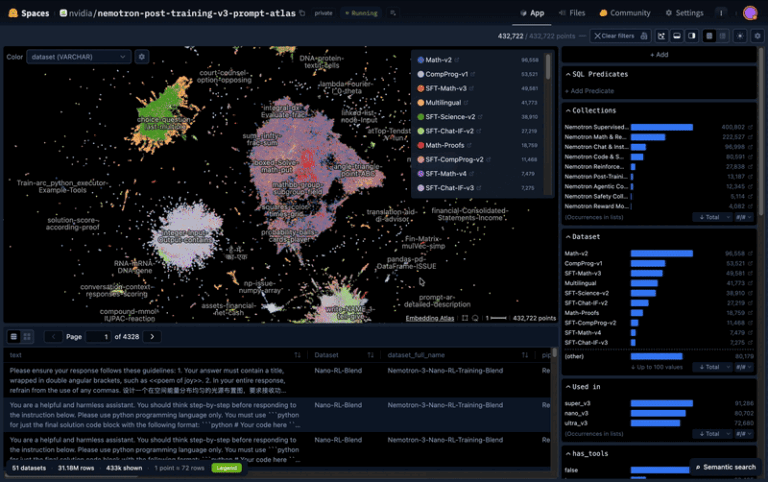
Task: Open the Embedding Atlas link
Action: (x=430, y=318)
